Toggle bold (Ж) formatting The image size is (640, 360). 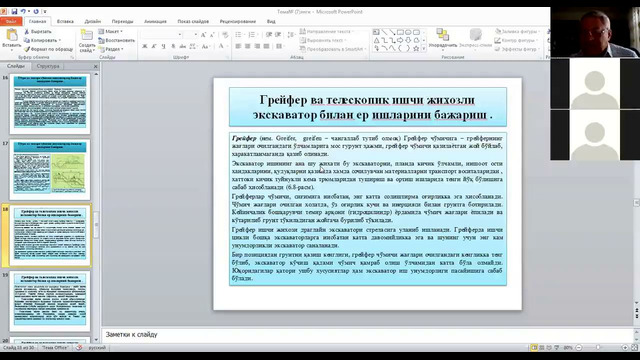(x=144, y=47)
